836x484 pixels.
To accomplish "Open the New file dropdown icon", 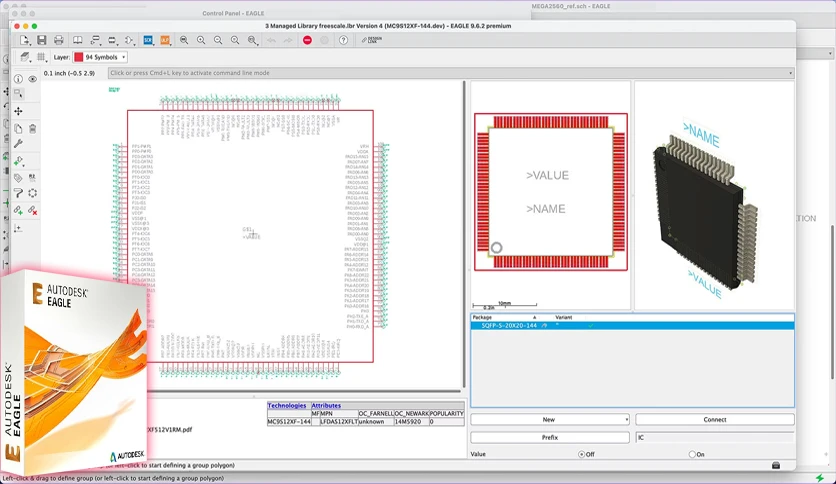I will (x=25, y=40).
